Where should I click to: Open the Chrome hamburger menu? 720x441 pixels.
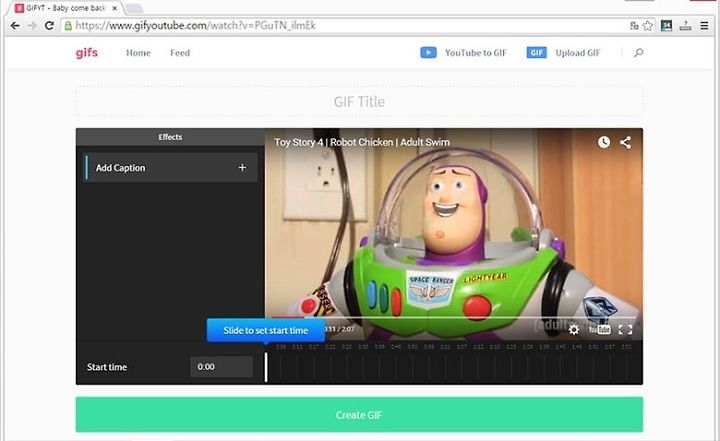coord(704,26)
